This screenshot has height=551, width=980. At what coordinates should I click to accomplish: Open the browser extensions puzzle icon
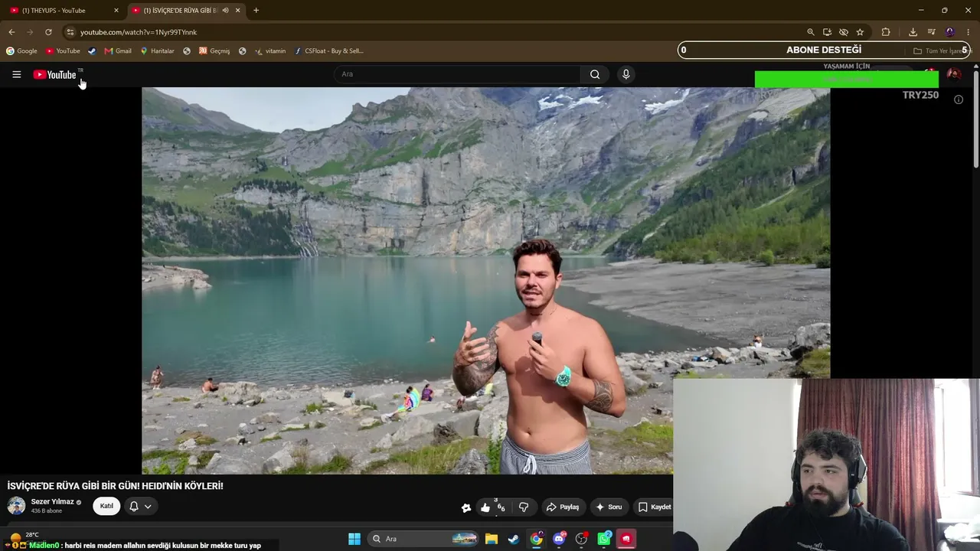[886, 32]
